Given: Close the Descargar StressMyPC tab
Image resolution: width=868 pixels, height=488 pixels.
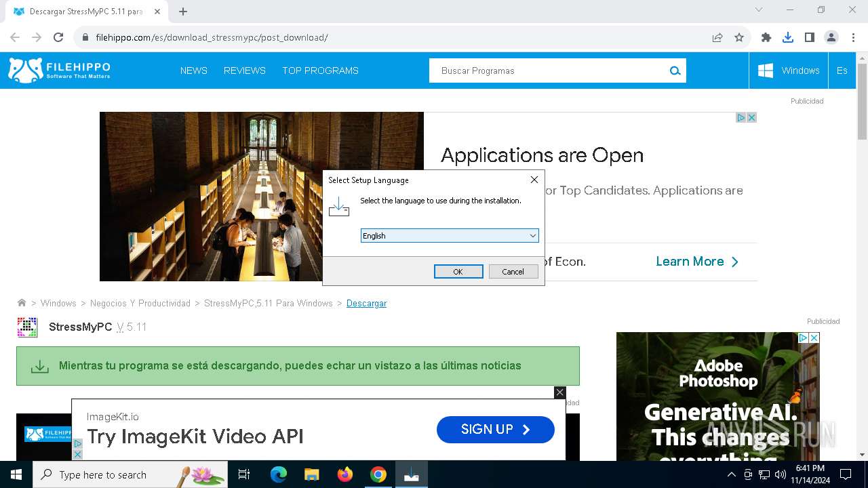Looking at the screenshot, I should (158, 12).
